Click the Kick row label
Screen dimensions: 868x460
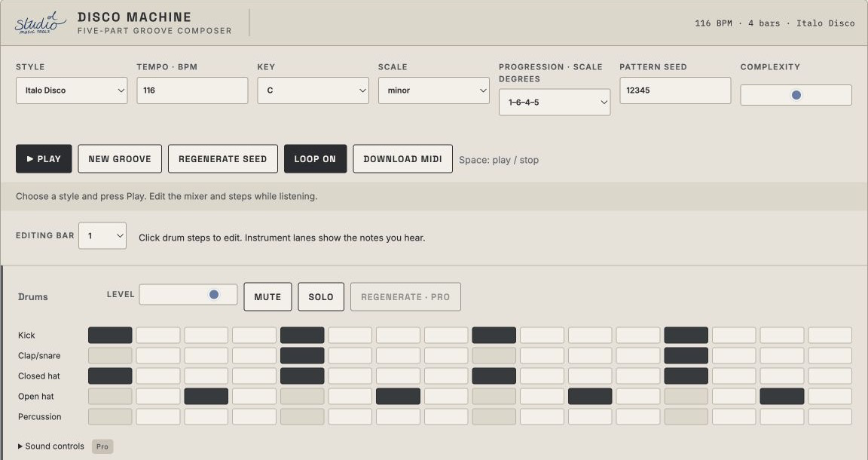[26, 336]
